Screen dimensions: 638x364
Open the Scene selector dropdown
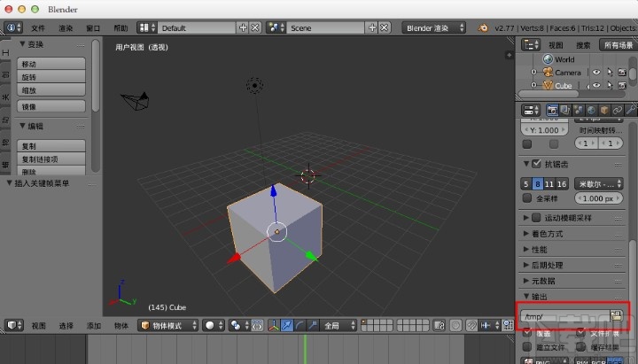pyautogui.click(x=276, y=27)
